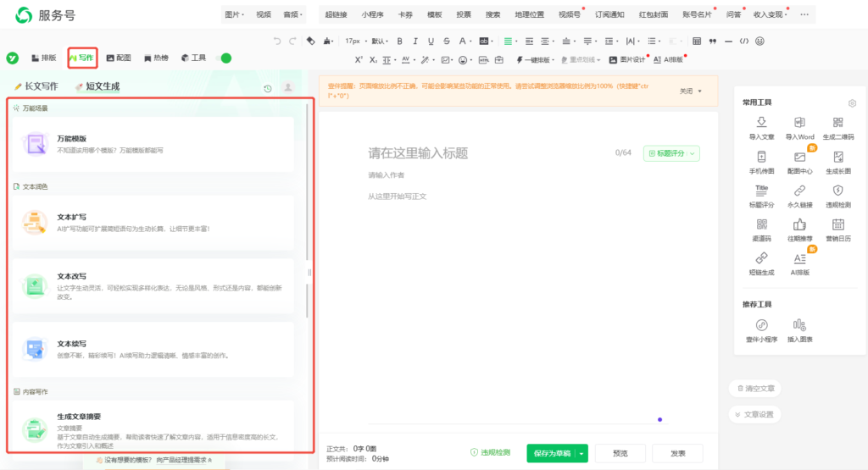Click the 常用工具 settings gear icon

(x=852, y=103)
